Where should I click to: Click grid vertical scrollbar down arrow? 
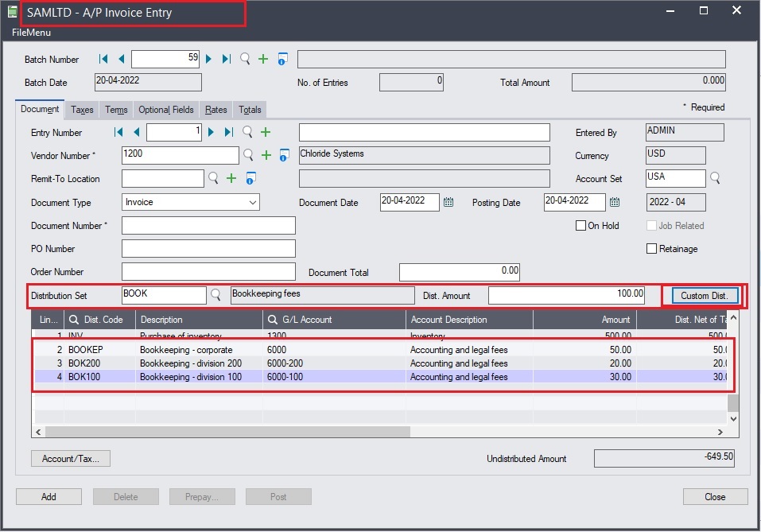(733, 418)
